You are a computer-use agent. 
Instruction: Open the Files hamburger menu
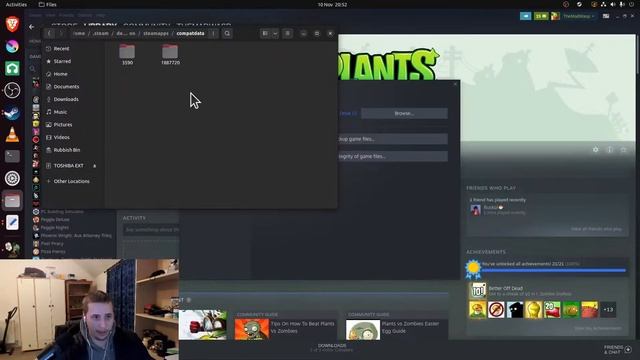click(287, 33)
